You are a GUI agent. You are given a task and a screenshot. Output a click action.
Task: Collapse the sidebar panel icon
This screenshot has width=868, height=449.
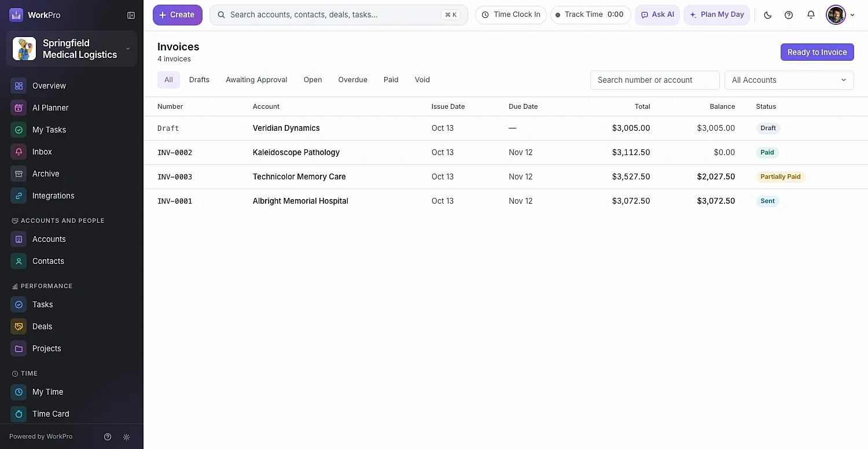coord(131,15)
